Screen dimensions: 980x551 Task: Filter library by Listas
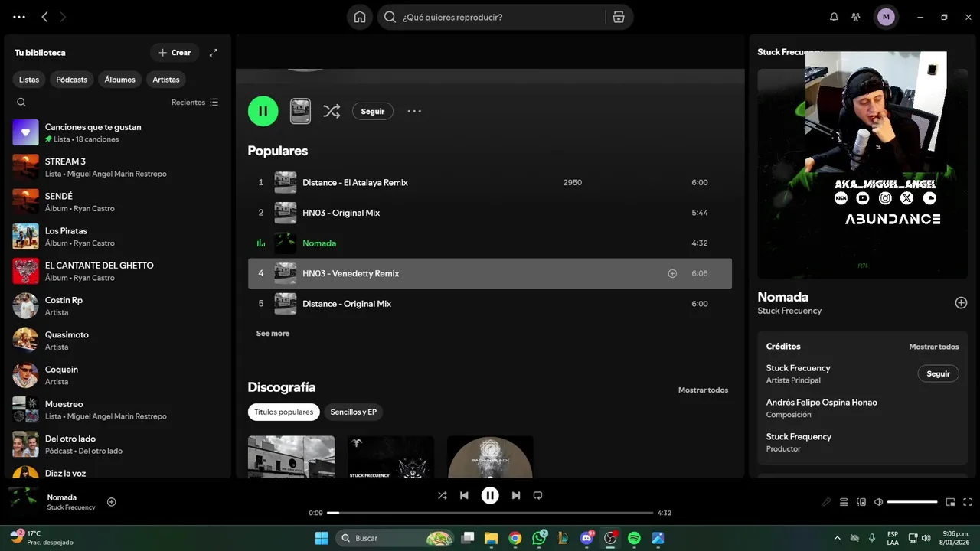[x=29, y=80]
